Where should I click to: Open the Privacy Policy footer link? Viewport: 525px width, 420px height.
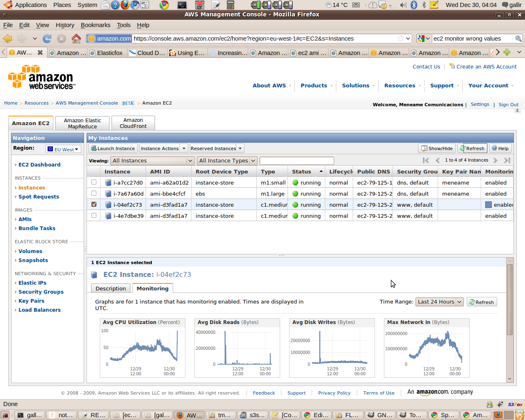click(x=334, y=393)
